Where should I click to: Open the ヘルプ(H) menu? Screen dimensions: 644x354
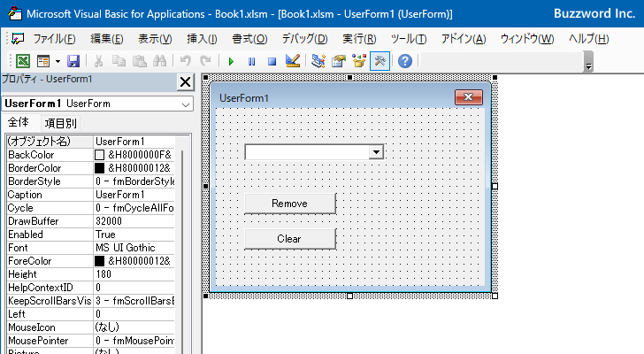click(x=588, y=39)
